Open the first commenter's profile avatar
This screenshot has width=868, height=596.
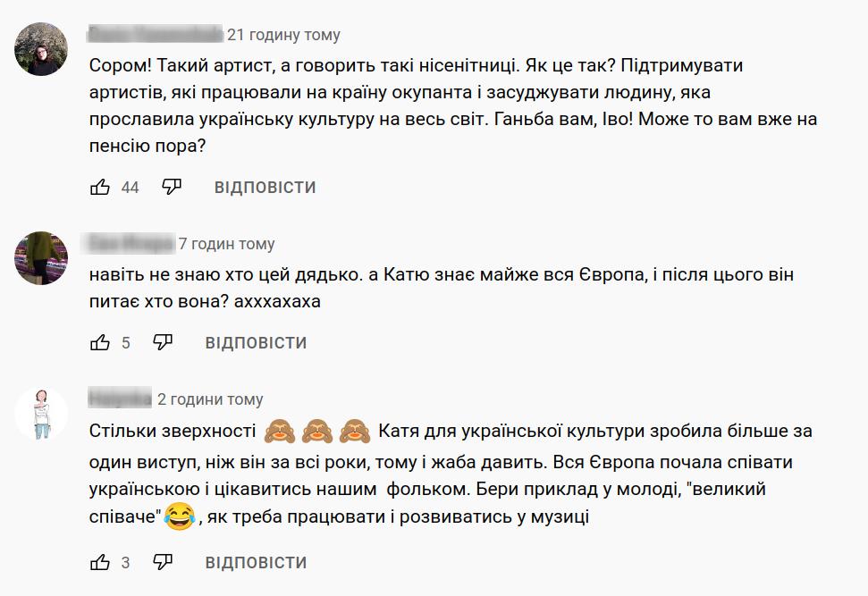pos(41,49)
